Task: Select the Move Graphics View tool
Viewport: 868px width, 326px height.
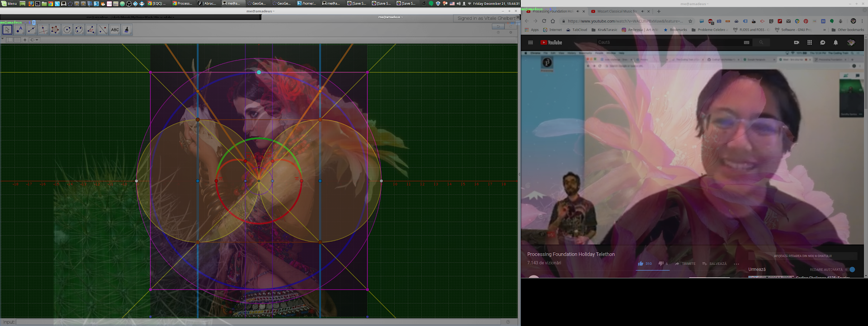Action: coord(127,30)
